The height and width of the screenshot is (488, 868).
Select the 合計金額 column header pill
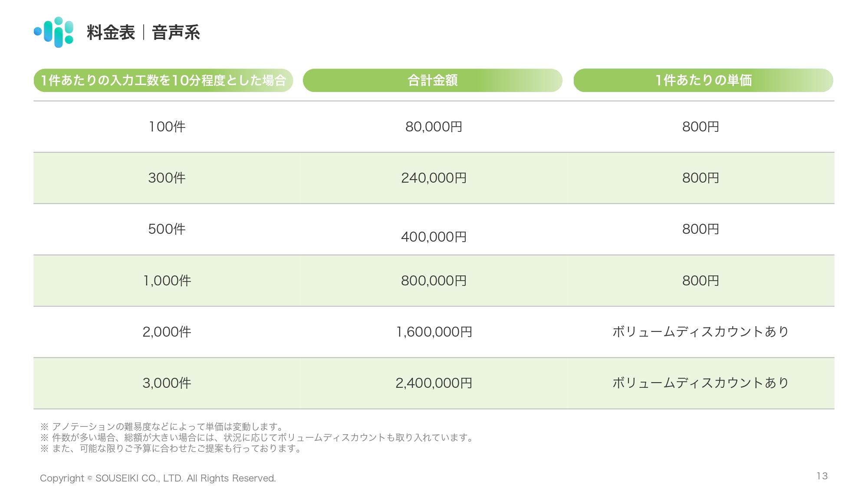[x=432, y=80]
